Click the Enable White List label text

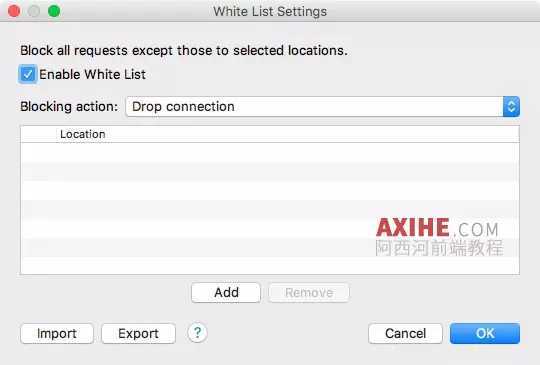pos(92,74)
